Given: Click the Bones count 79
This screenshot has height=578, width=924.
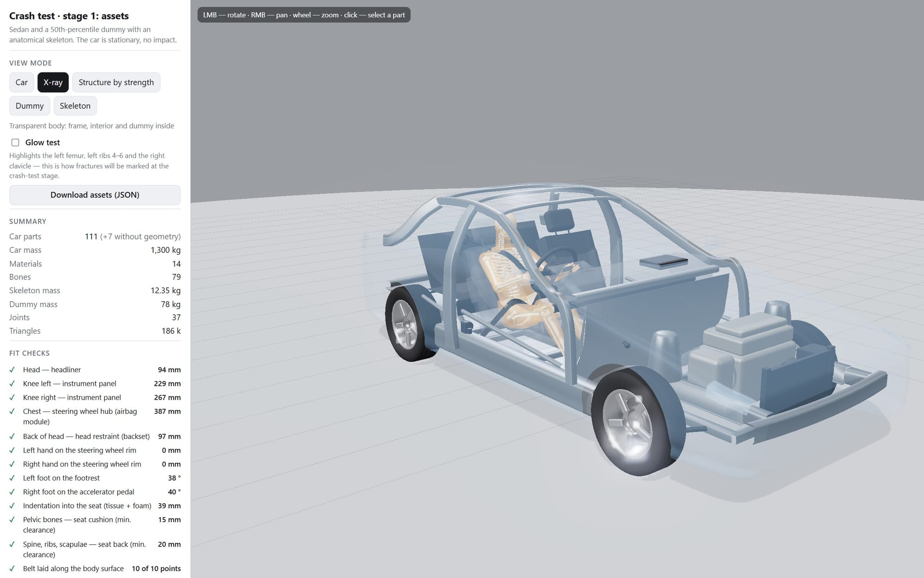Looking at the screenshot, I should click(x=176, y=277).
